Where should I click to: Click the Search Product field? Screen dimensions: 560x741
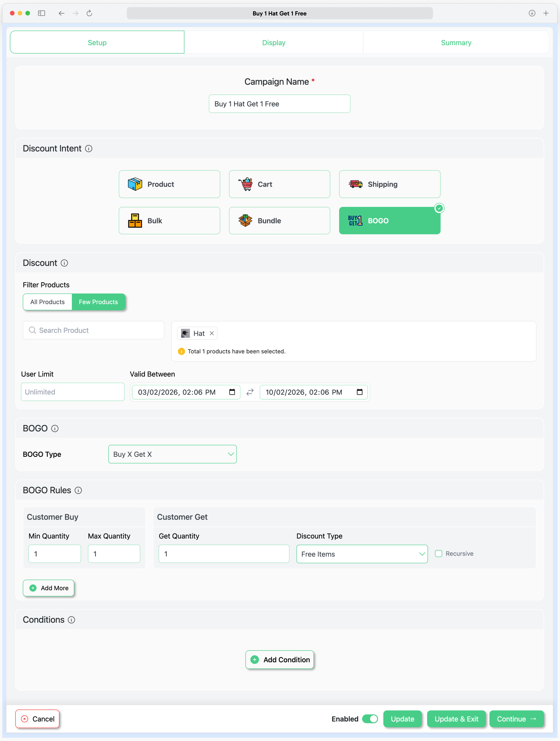(x=93, y=330)
